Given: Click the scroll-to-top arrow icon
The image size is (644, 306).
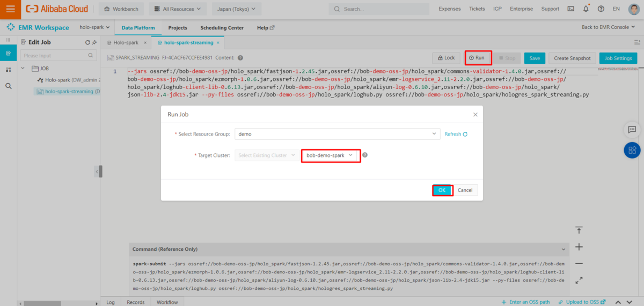Looking at the screenshot, I should pyautogui.click(x=579, y=230).
